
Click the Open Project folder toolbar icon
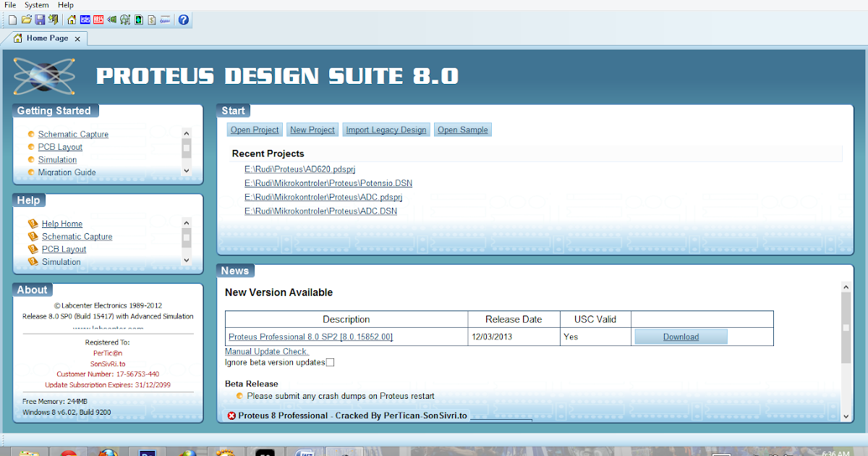27,20
